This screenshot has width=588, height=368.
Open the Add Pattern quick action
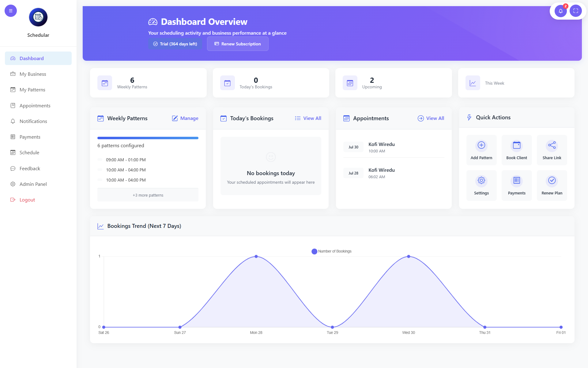[481, 150]
